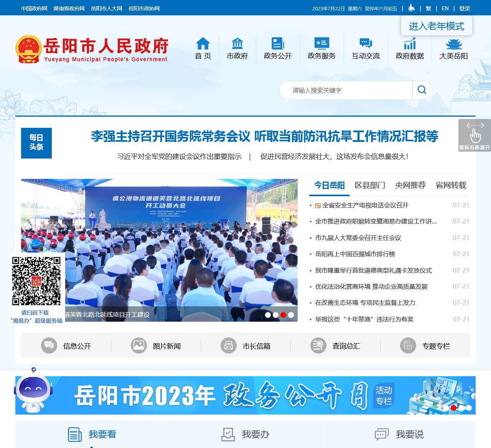This screenshot has width=491, height=448.
Task: Click the image icon beside 全省安全生产 headline
Action: click(318, 206)
